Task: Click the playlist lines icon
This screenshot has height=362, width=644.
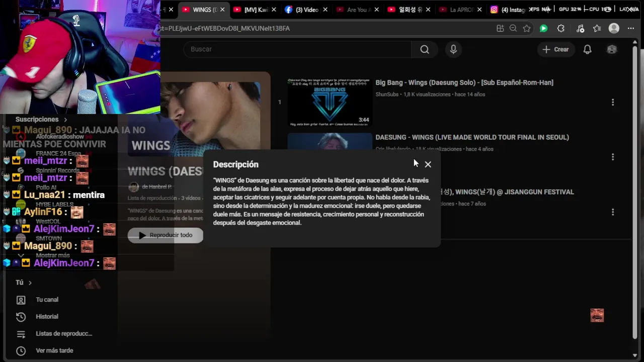Action: tap(21, 334)
